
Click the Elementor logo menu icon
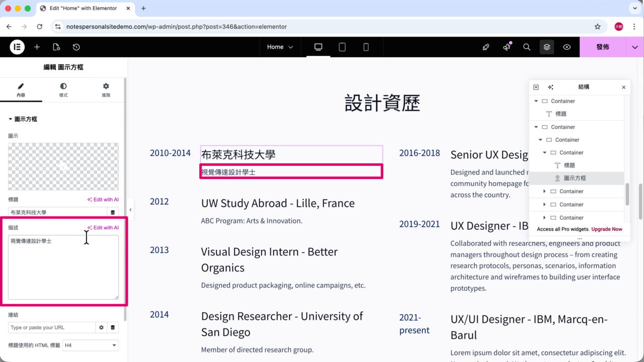(x=17, y=47)
